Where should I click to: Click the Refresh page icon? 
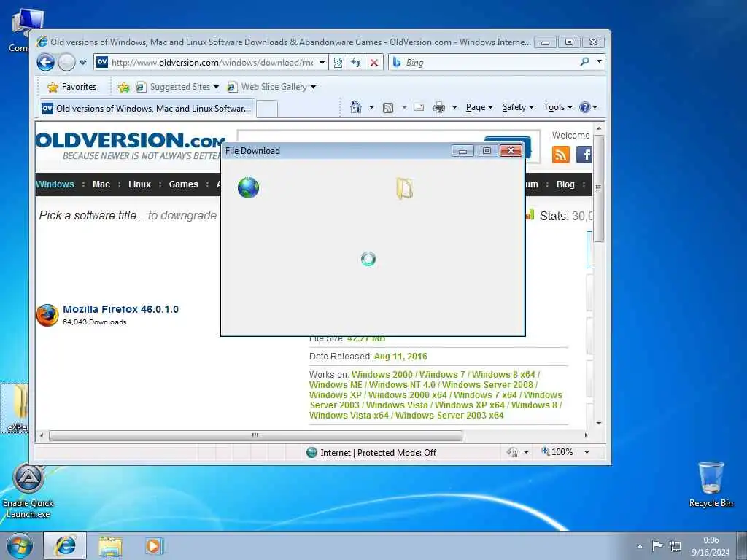click(x=356, y=63)
